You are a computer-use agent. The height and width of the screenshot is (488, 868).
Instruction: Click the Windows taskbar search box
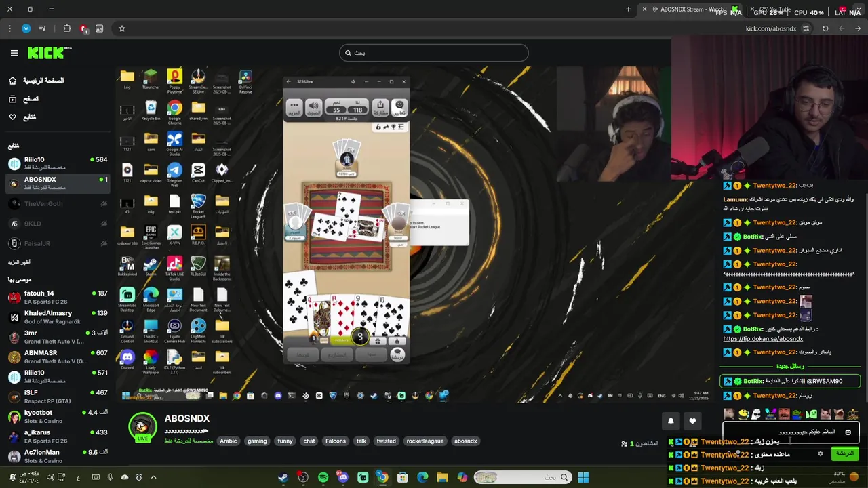click(522, 477)
